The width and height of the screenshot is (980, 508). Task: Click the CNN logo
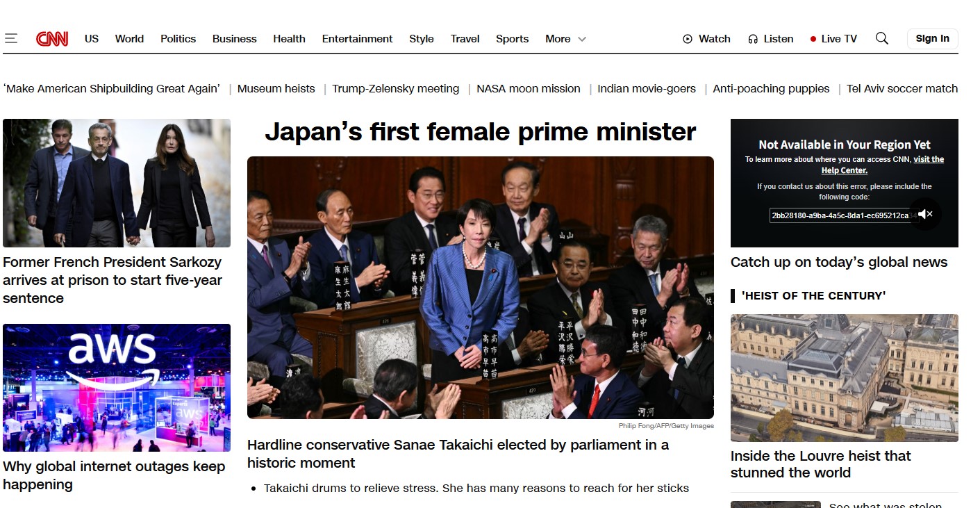pos(52,39)
